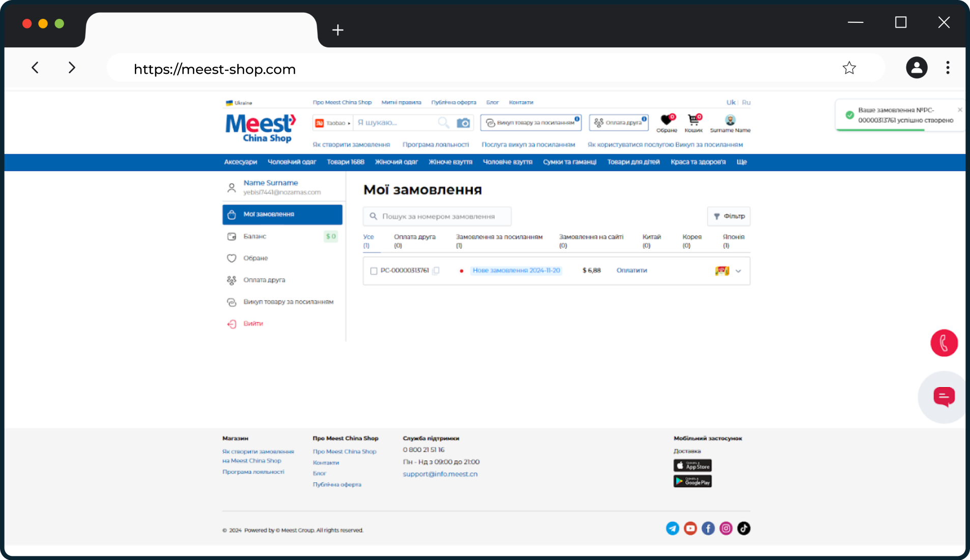Select the Корея orders tab
The image size is (970, 560).
(692, 241)
